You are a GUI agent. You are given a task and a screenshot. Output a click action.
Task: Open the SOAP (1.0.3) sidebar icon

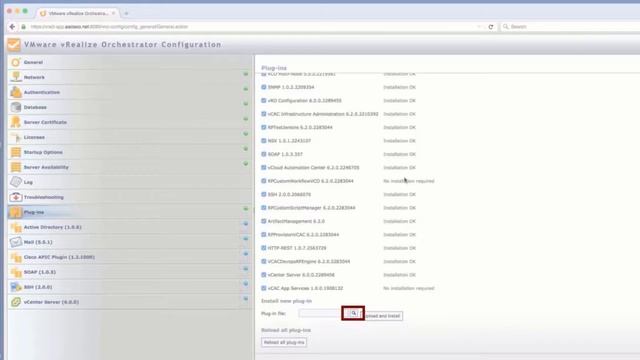point(16,272)
